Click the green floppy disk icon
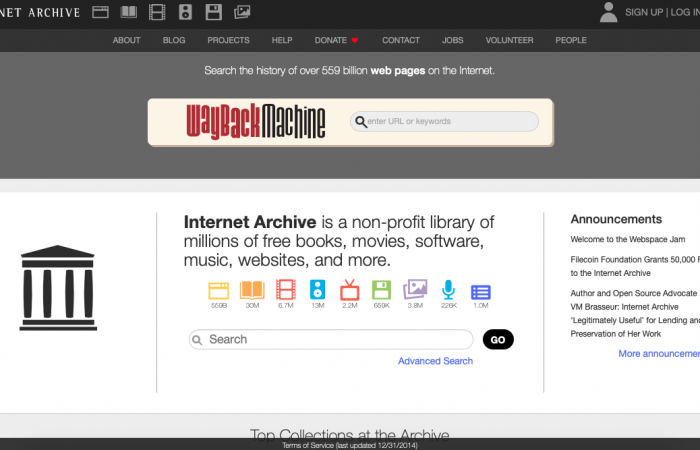Image resolution: width=700 pixels, height=450 pixels. click(x=382, y=290)
